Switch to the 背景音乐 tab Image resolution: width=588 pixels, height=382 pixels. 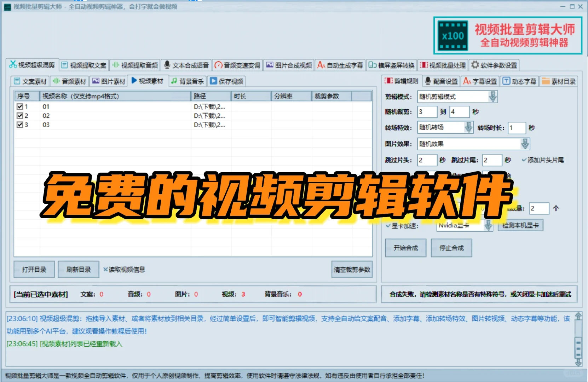[187, 81]
